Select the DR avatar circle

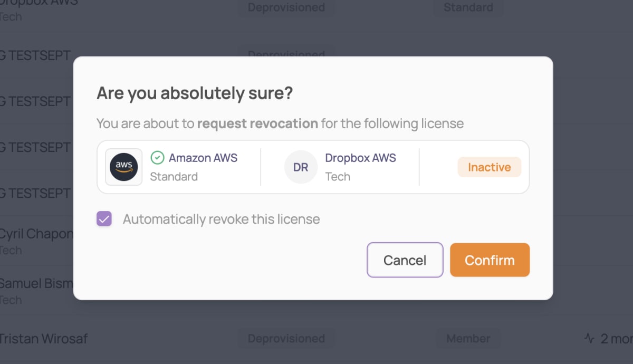[x=301, y=167]
